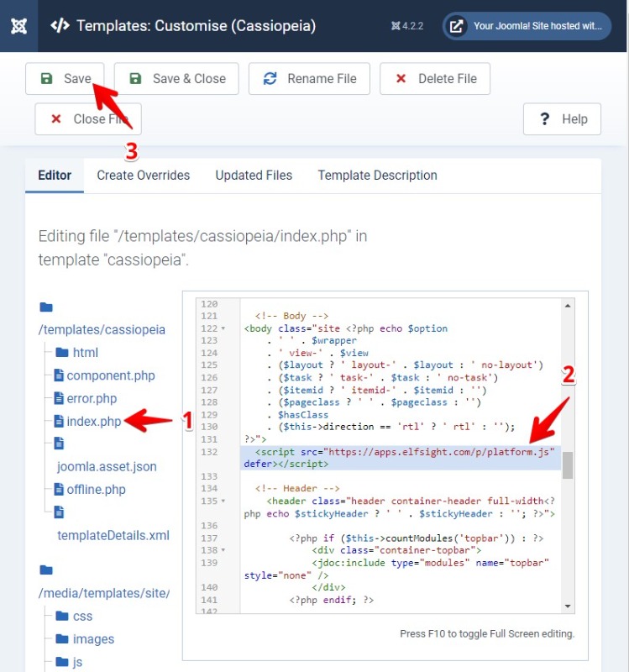Open offline.php file
629x672 pixels.
pyautogui.click(x=96, y=490)
